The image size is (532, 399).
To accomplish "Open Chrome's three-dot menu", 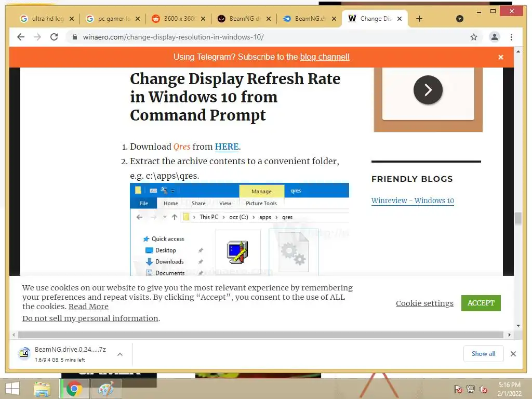I will [x=511, y=37].
